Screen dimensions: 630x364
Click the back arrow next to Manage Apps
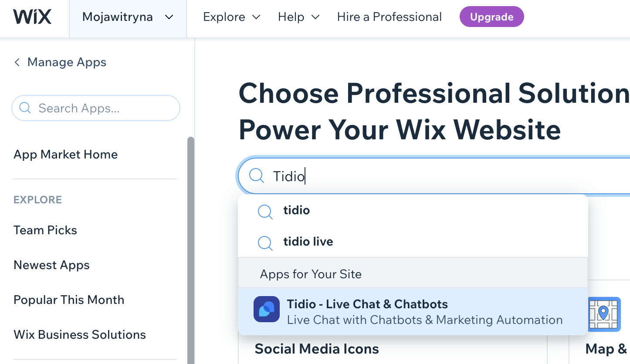pyautogui.click(x=17, y=62)
